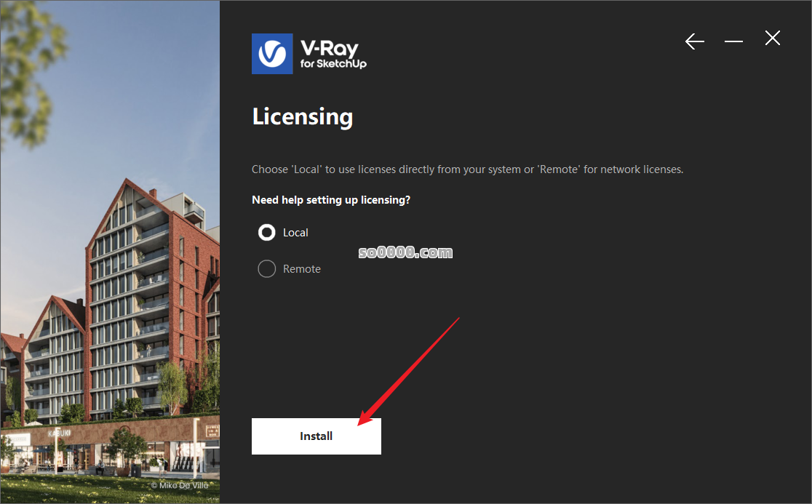
Task: Click the Mike De Ville credit text
Action: [180, 485]
